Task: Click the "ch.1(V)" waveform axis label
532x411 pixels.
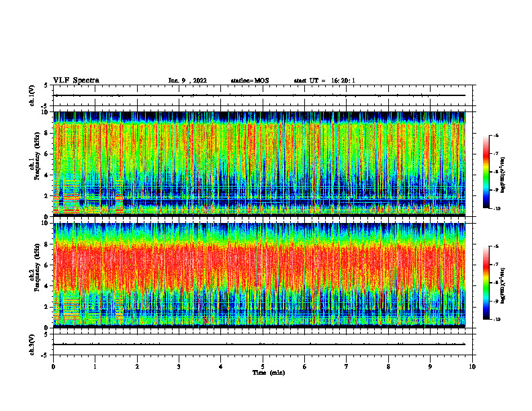Action: coord(32,95)
